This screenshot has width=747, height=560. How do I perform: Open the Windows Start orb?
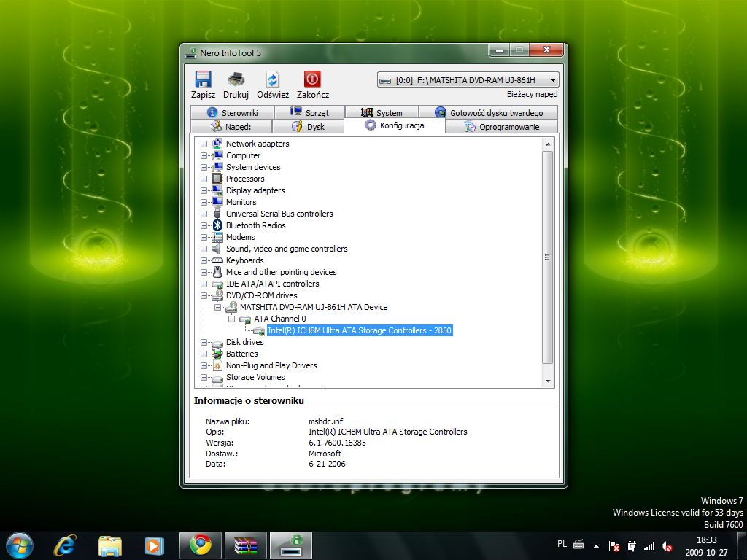pos(19,545)
